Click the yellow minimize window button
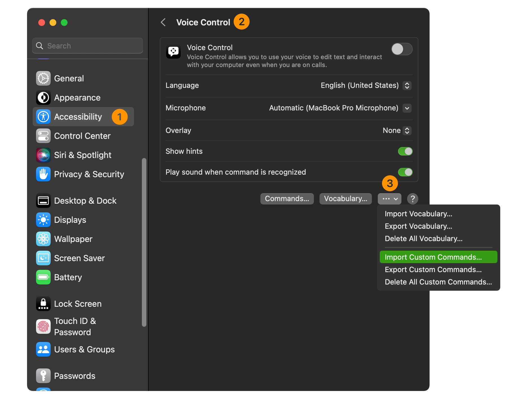 (x=53, y=23)
